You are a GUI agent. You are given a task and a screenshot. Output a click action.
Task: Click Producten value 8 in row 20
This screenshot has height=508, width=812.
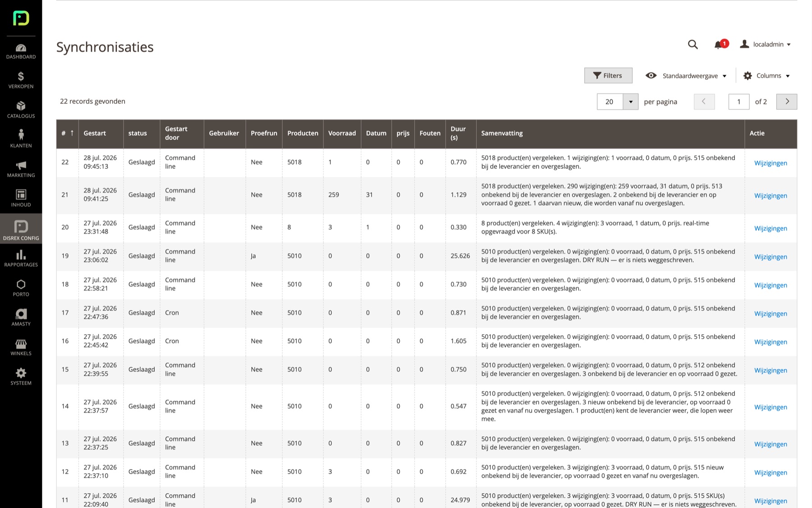click(x=289, y=227)
